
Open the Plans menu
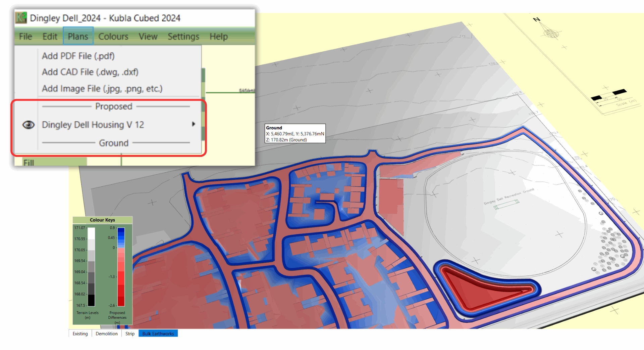coord(78,37)
